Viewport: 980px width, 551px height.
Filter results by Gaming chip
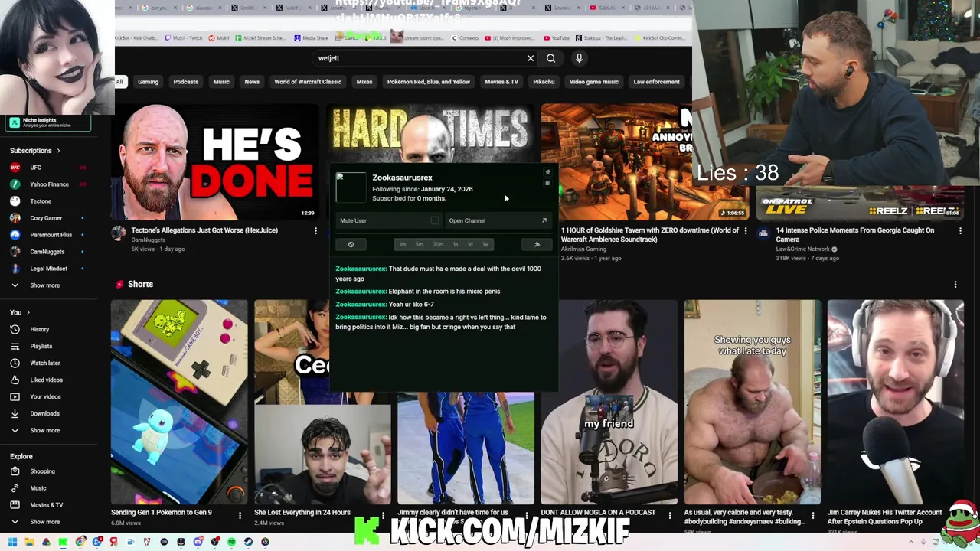click(148, 82)
